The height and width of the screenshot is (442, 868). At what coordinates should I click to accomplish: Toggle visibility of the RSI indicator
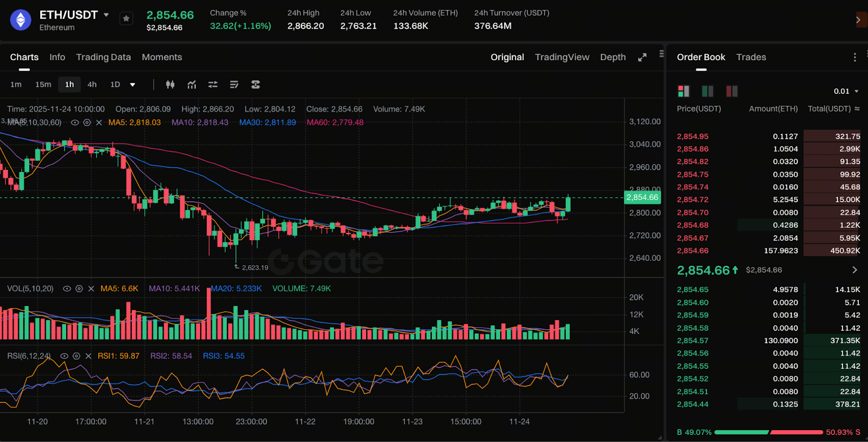click(64, 356)
